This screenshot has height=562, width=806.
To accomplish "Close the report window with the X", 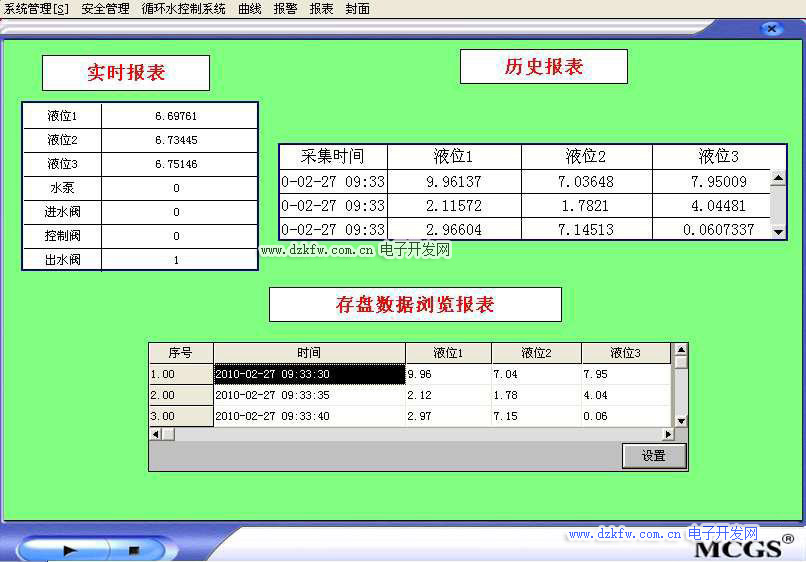I will tap(770, 29).
